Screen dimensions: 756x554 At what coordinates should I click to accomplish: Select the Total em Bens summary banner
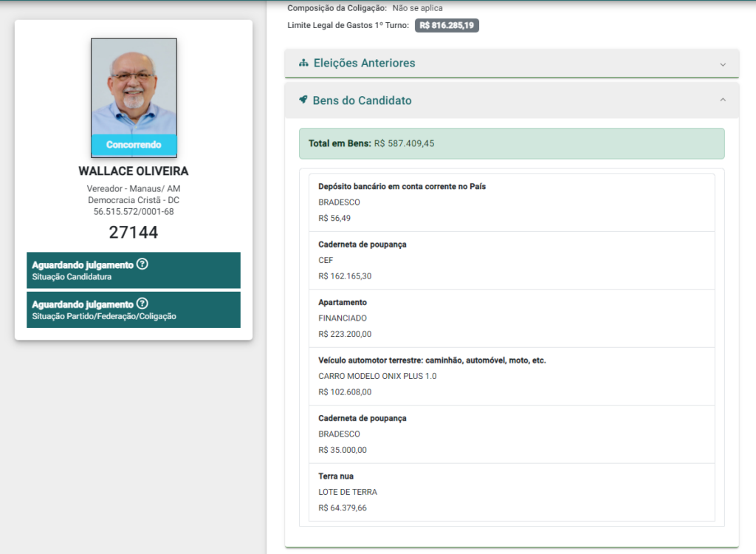tap(511, 143)
